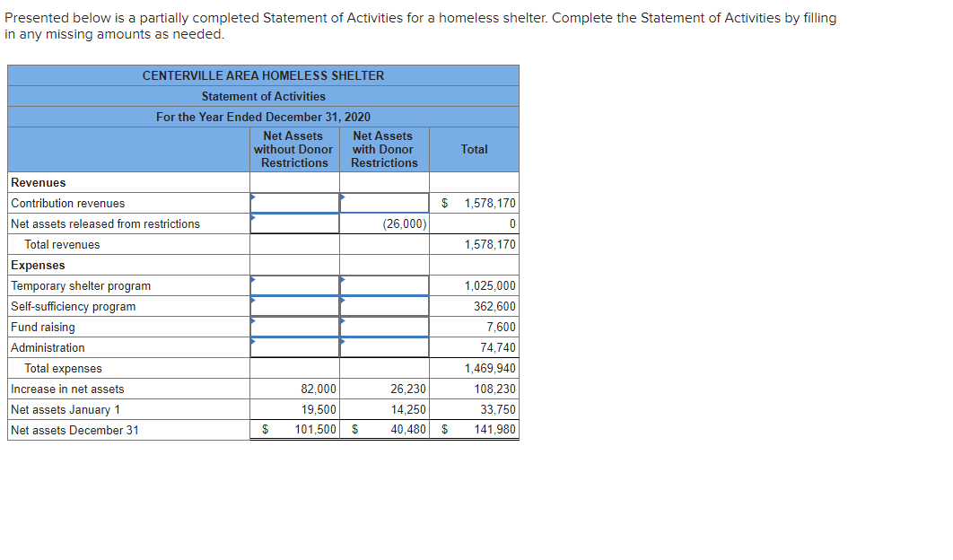
Task: Select Administration without donor restrictions input
Action: point(294,348)
